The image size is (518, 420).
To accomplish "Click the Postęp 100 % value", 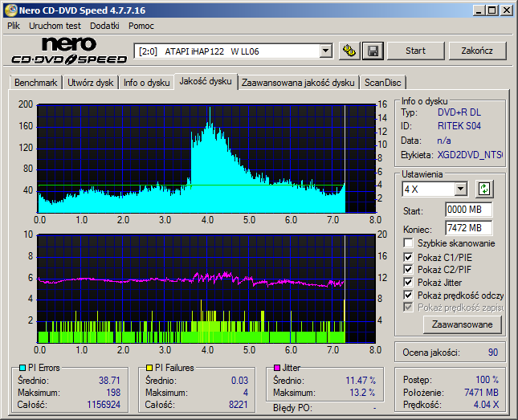I will click(487, 379).
